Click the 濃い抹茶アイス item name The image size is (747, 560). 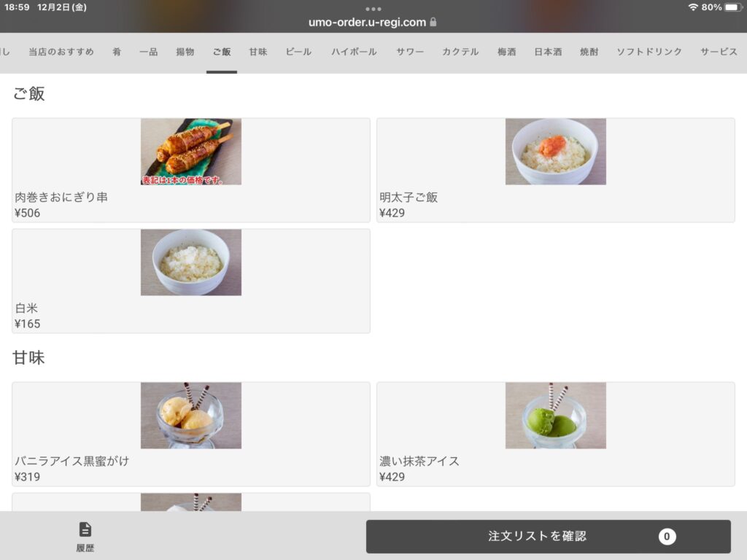(x=419, y=461)
